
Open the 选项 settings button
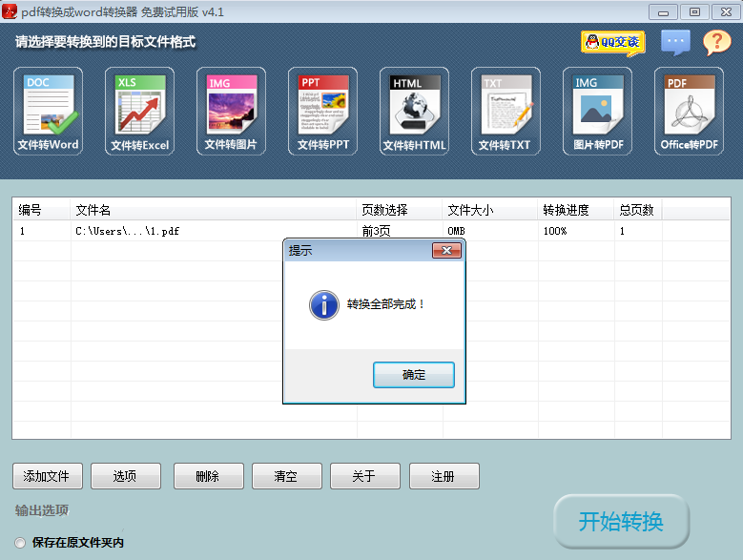point(126,476)
